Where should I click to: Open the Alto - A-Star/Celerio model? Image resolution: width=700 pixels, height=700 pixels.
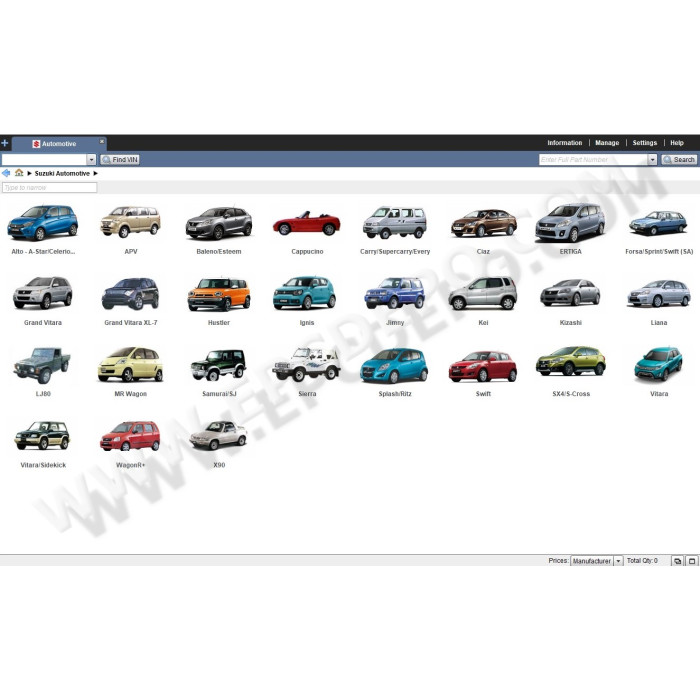point(43,229)
